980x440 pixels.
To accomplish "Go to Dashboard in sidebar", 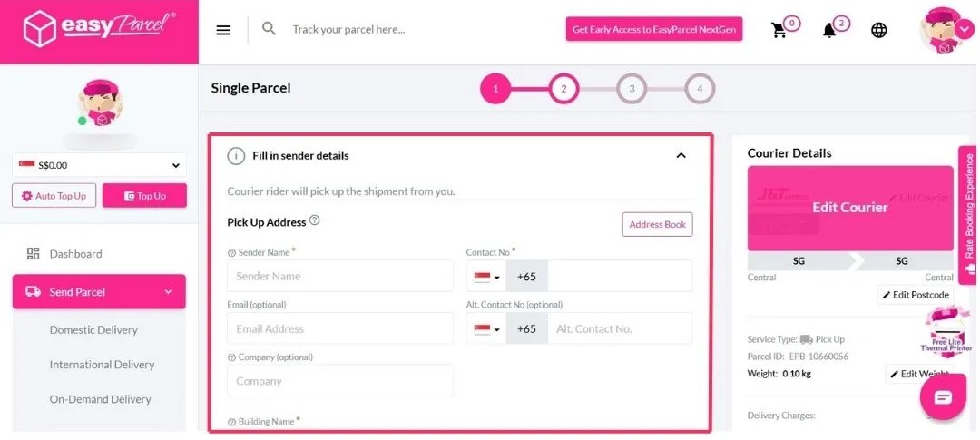I will [75, 254].
